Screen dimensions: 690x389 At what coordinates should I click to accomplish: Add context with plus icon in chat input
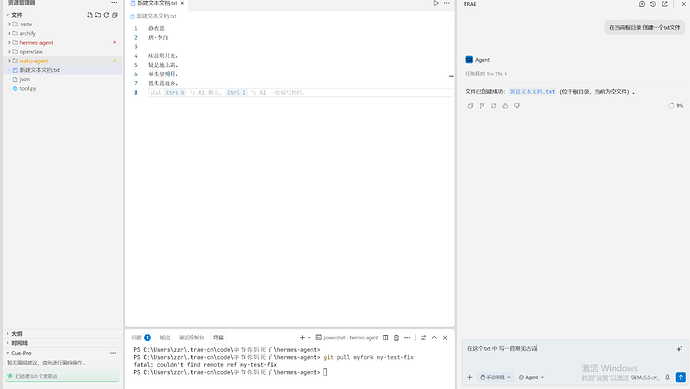pos(470,377)
